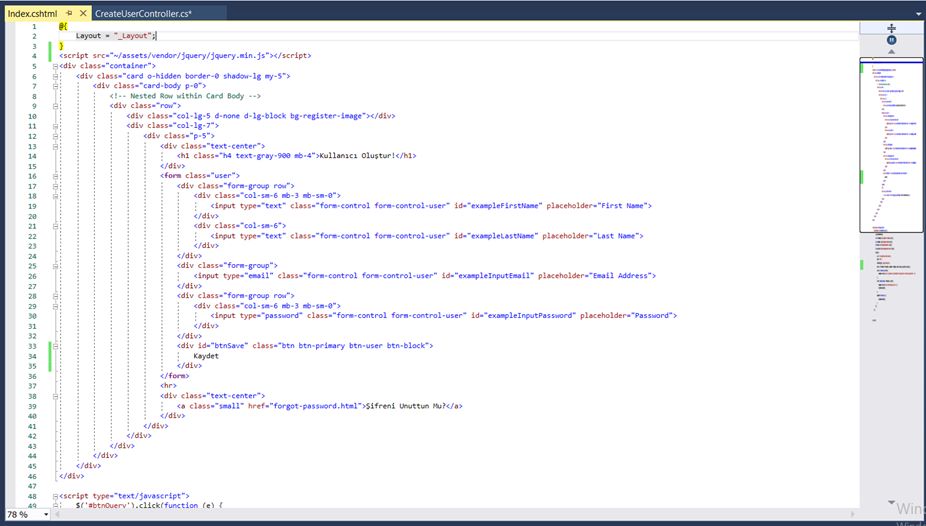Screen dimensions: 926x526
Task: Collapse the form element on line 16
Action: point(55,176)
